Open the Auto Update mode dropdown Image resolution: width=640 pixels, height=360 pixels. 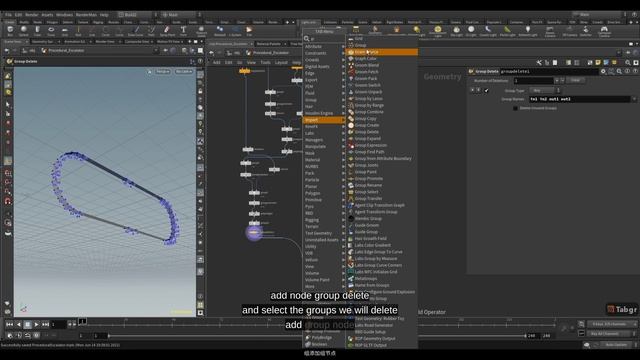[x=618, y=345]
